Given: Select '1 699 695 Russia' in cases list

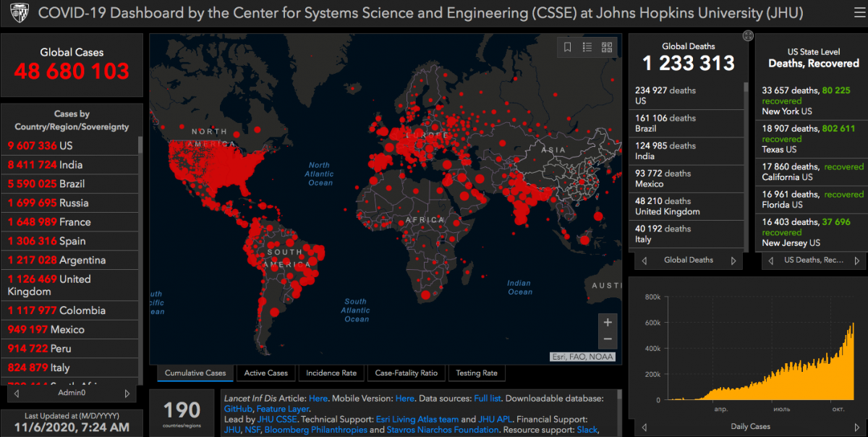Looking at the screenshot, I should click(x=71, y=203).
